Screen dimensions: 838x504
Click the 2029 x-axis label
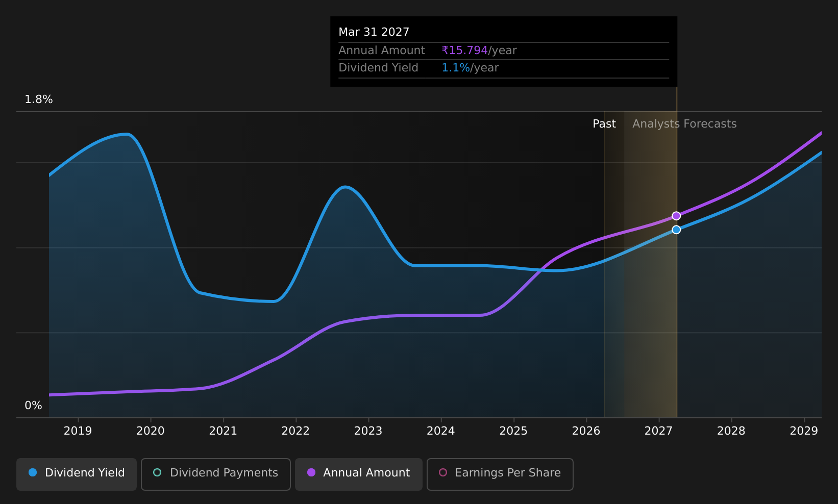[x=804, y=431]
